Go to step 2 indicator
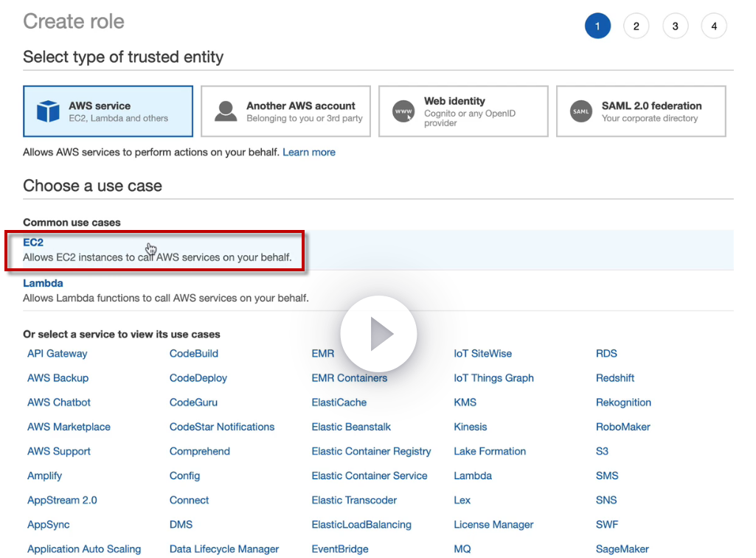This screenshot has width=756, height=558. [x=636, y=26]
